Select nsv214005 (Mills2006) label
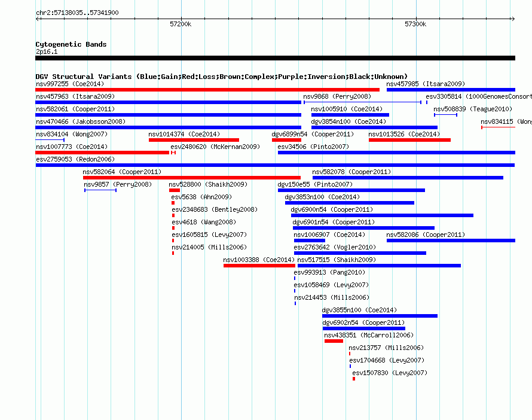 tap(209, 247)
